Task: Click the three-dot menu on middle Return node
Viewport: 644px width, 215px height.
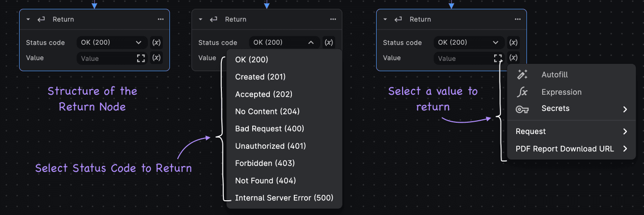Action: (333, 20)
